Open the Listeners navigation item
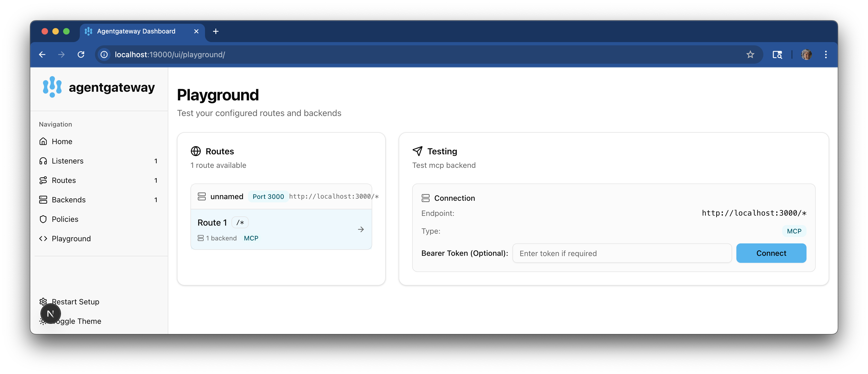Viewport: 868px width, 374px height. 98,161
